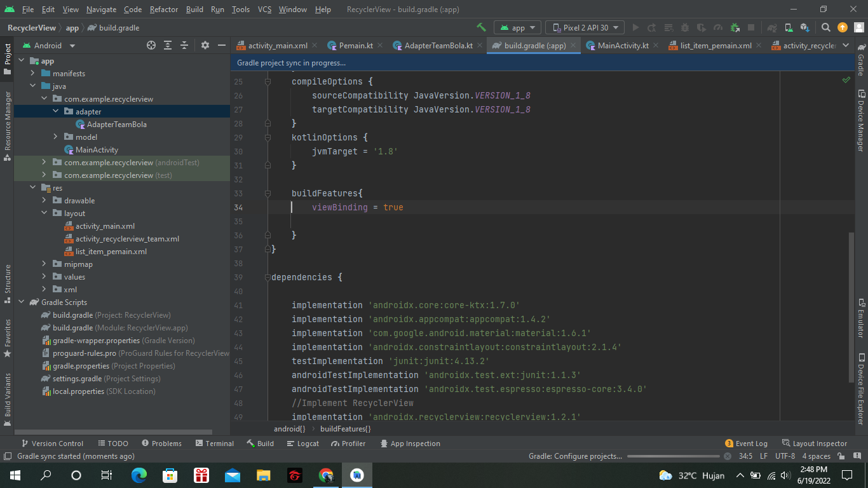Image resolution: width=868 pixels, height=488 pixels.
Task: Open the Refactor menu
Action: (163, 10)
